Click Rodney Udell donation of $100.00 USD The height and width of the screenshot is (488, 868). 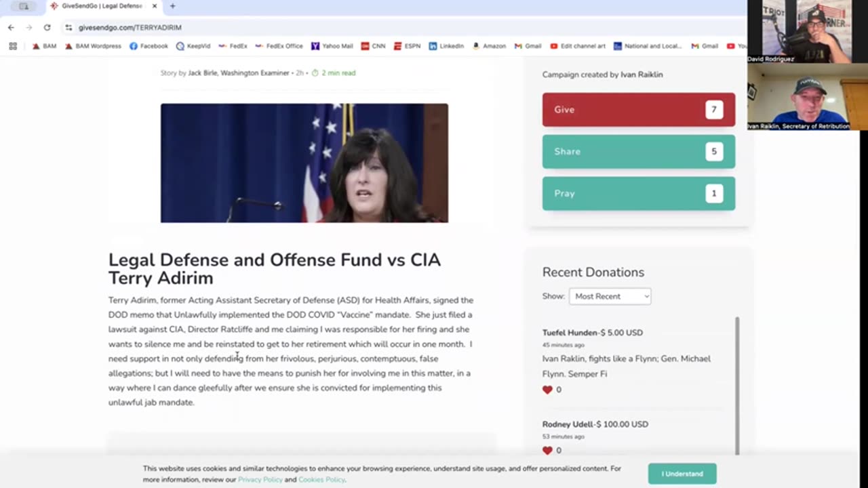pyautogui.click(x=595, y=424)
